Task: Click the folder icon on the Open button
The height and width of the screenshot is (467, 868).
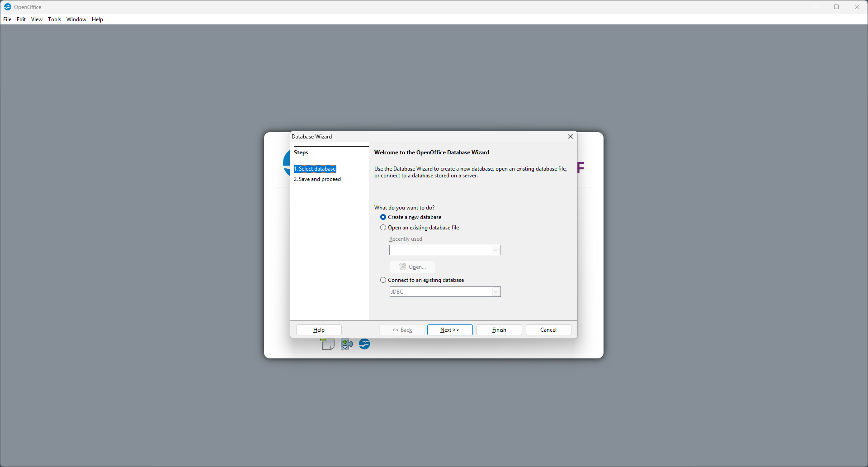Action: point(402,267)
